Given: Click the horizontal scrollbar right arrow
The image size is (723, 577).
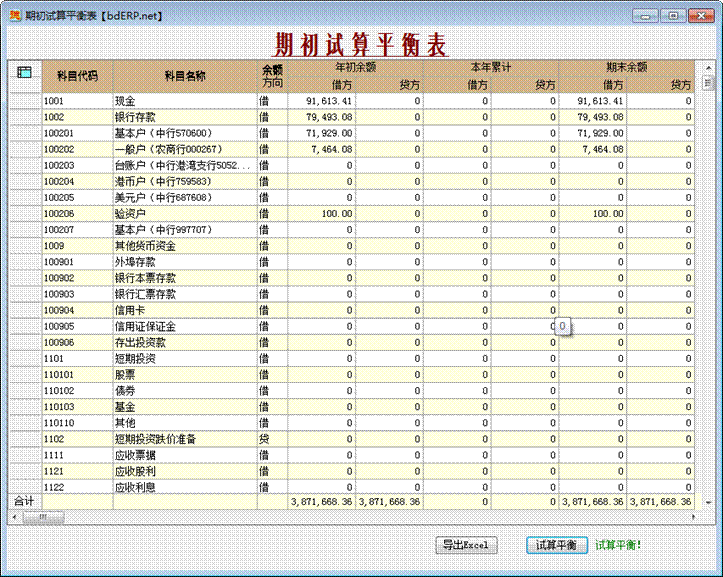Looking at the screenshot, I should [692, 516].
